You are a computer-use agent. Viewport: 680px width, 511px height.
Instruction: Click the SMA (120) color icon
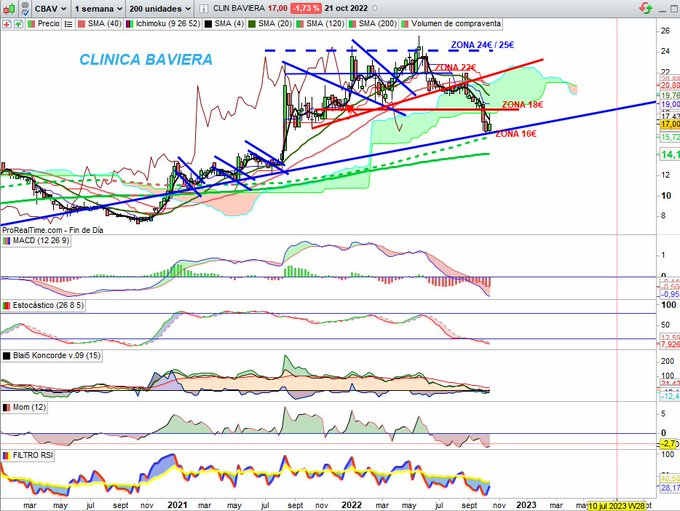[x=300, y=24]
